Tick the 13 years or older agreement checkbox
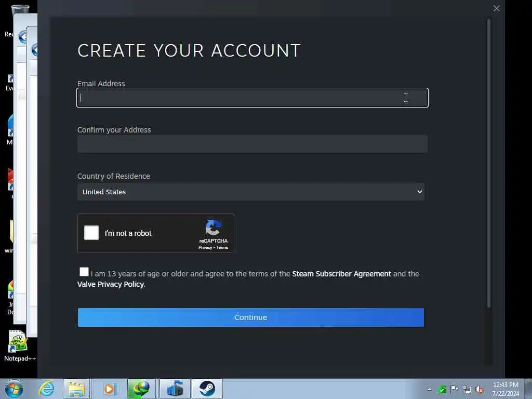 pos(84,272)
